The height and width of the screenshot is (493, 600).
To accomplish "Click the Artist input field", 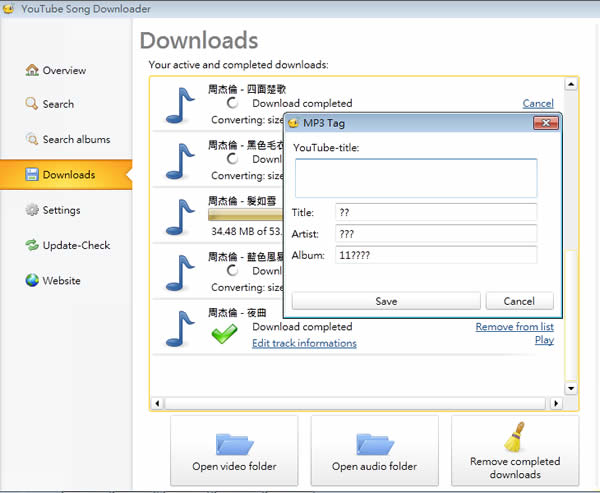I will pyautogui.click(x=436, y=233).
